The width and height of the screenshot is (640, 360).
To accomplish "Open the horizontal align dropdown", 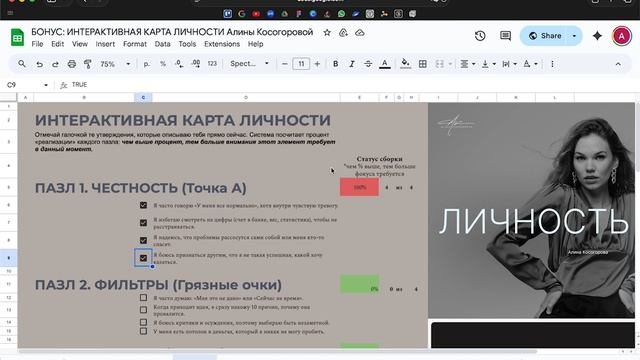I will (467, 64).
